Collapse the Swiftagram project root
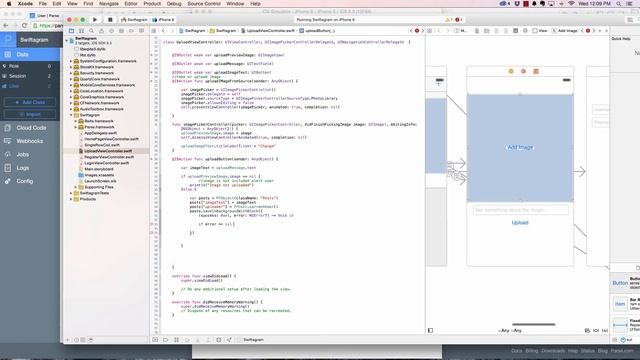Viewport: 640px width, 360px height. click(67, 40)
